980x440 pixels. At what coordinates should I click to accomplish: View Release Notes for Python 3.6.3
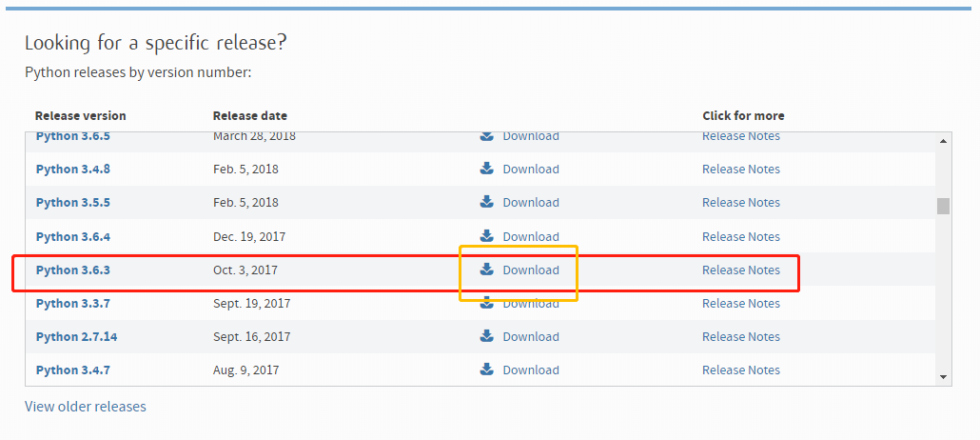(x=740, y=270)
